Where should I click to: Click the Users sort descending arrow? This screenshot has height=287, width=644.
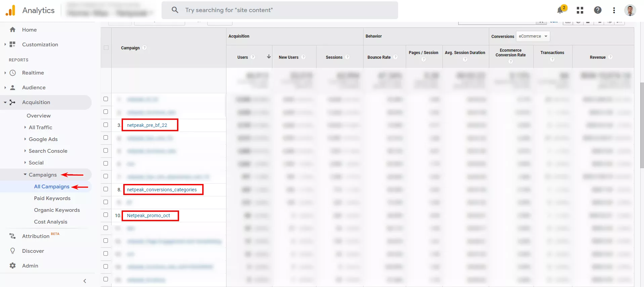tap(269, 57)
